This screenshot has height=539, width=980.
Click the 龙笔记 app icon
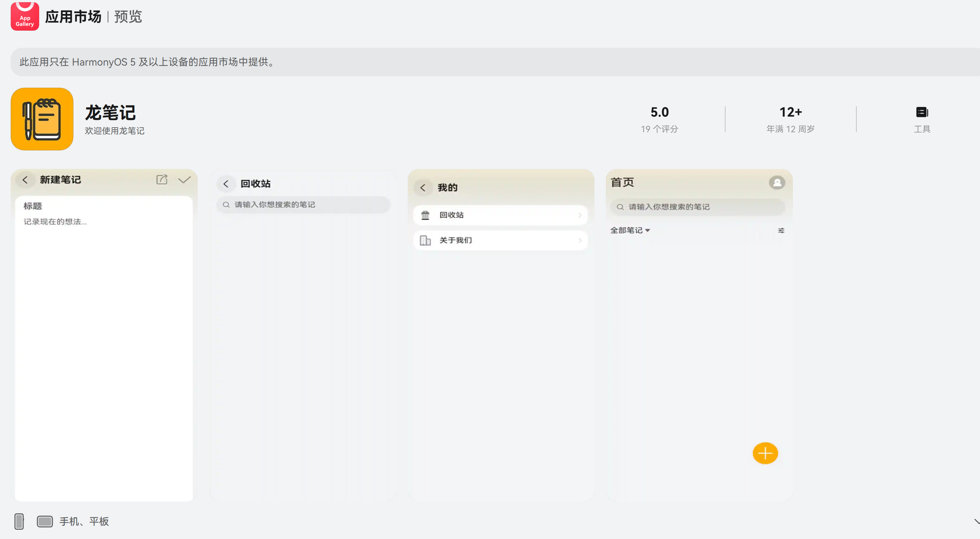click(x=42, y=119)
